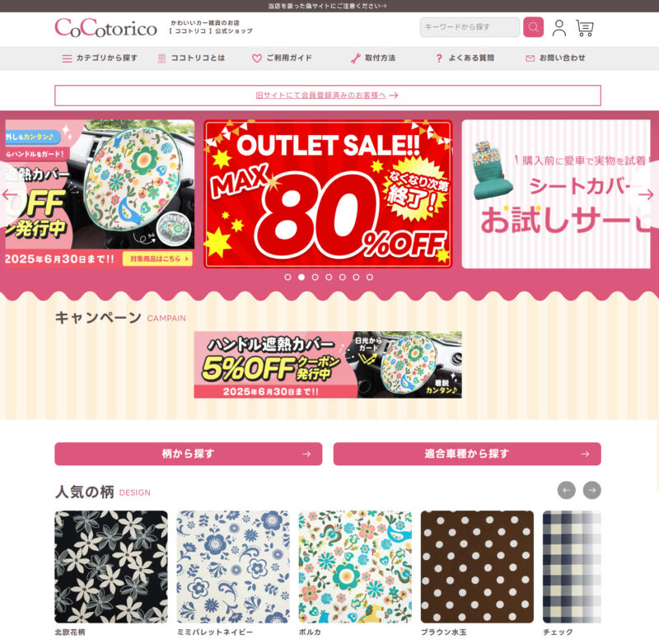
Task: Click the CoCotorico logo
Action: pyautogui.click(x=106, y=27)
